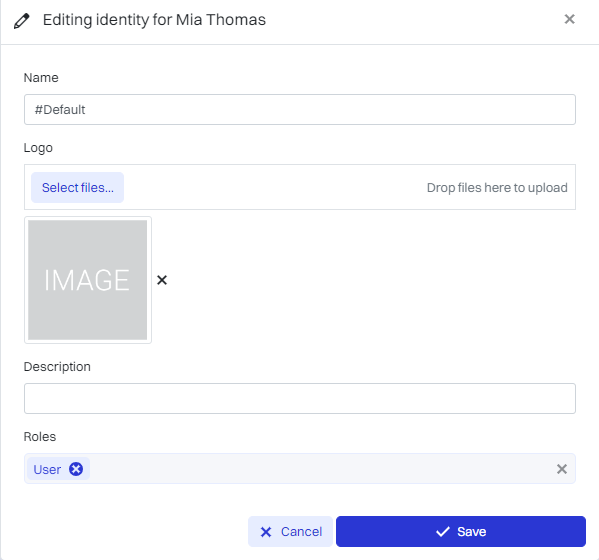Viewport: 599px width, 560px height.
Task: Select the IMAGE logo thumbnail
Action: (x=88, y=280)
